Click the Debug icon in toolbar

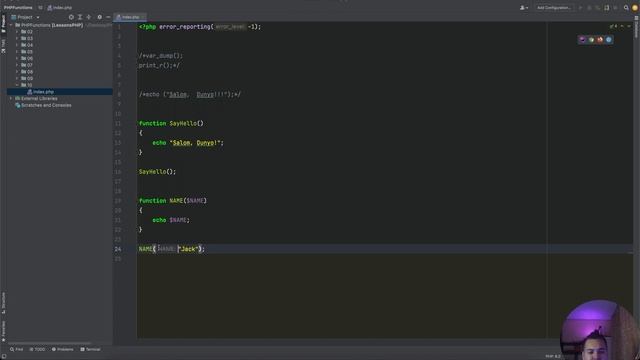point(589,7)
